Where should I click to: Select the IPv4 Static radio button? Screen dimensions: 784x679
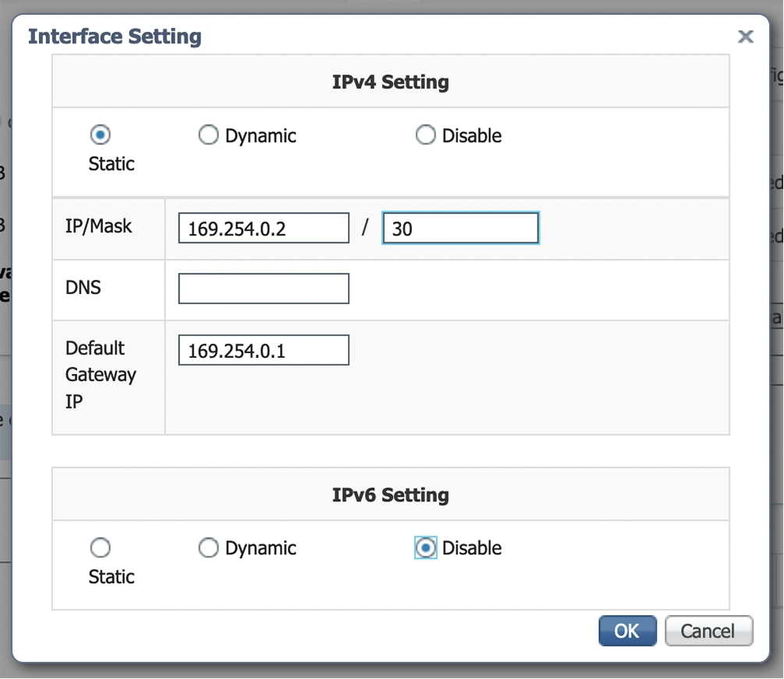click(x=101, y=135)
